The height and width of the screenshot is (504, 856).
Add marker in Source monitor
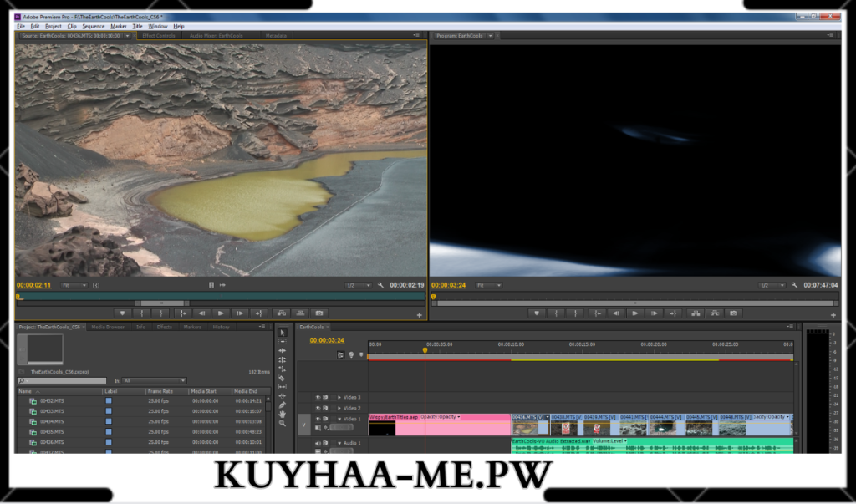click(122, 313)
